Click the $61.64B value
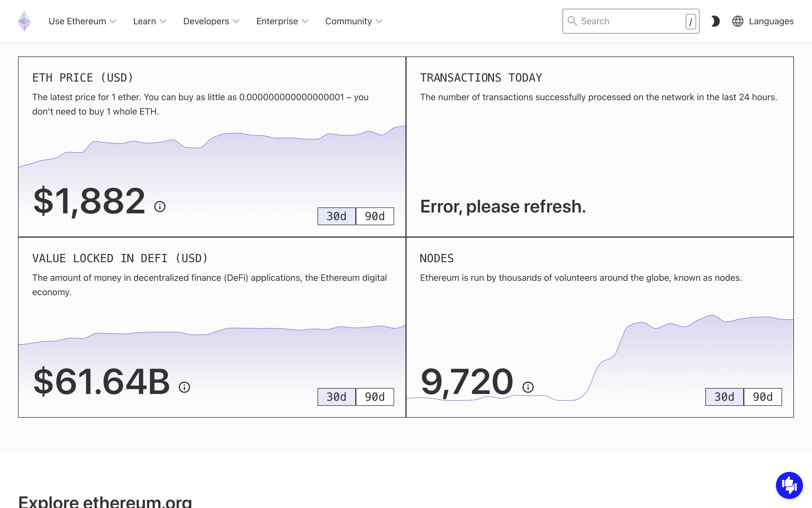The height and width of the screenshot is (508, 812). click(102, 382)
